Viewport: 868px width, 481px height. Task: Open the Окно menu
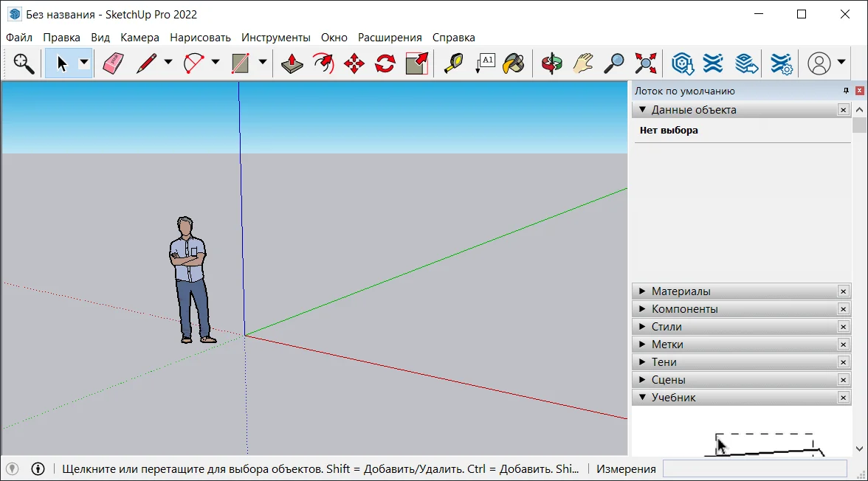tap(334, 37)
